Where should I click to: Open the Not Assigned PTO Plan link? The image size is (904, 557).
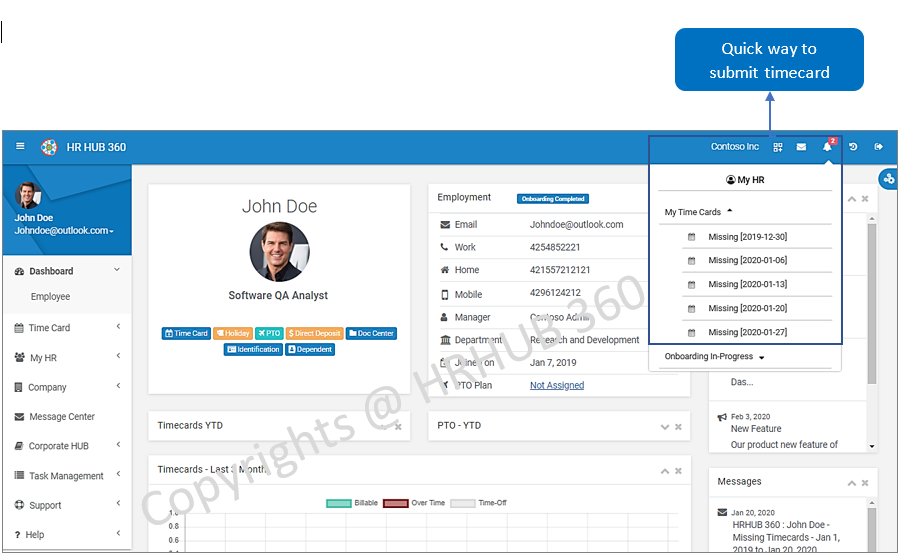[557, 385]
